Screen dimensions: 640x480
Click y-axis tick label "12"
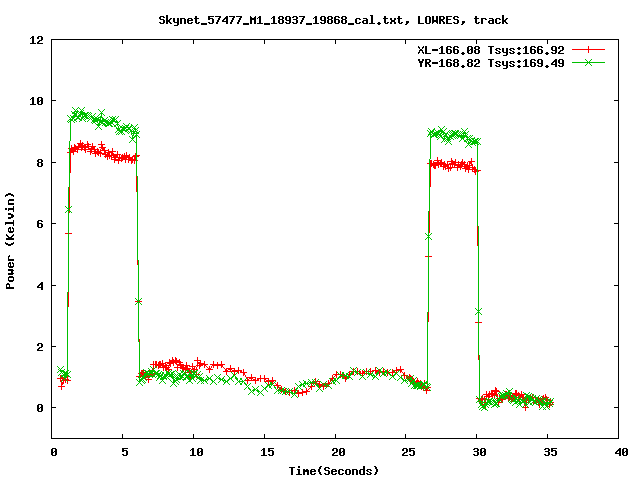coord(36,40)
